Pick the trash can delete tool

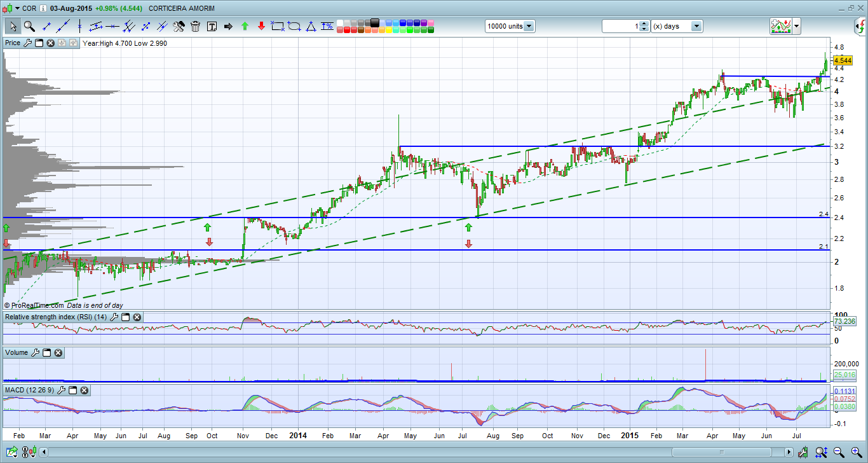(195, 26)
